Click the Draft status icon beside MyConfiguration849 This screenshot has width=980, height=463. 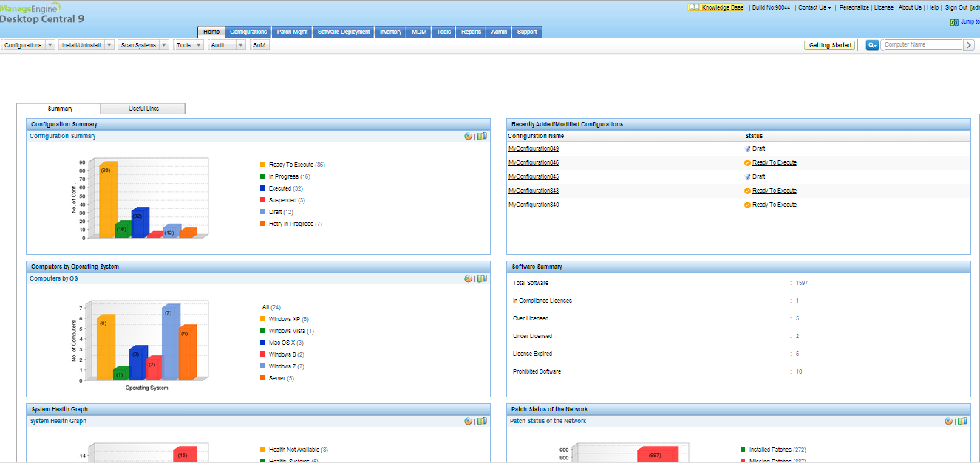[748, 148]
